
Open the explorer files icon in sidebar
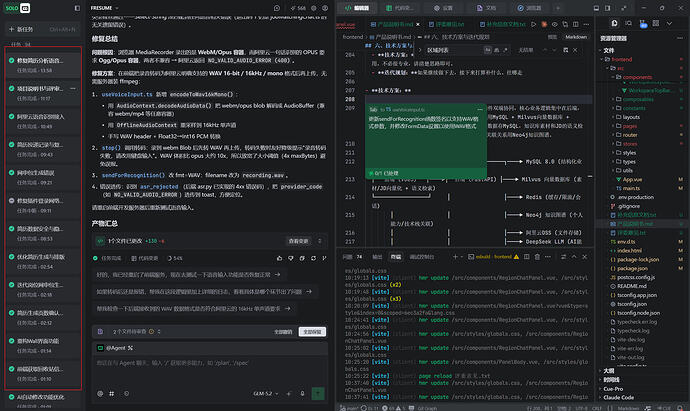(615, 23)
